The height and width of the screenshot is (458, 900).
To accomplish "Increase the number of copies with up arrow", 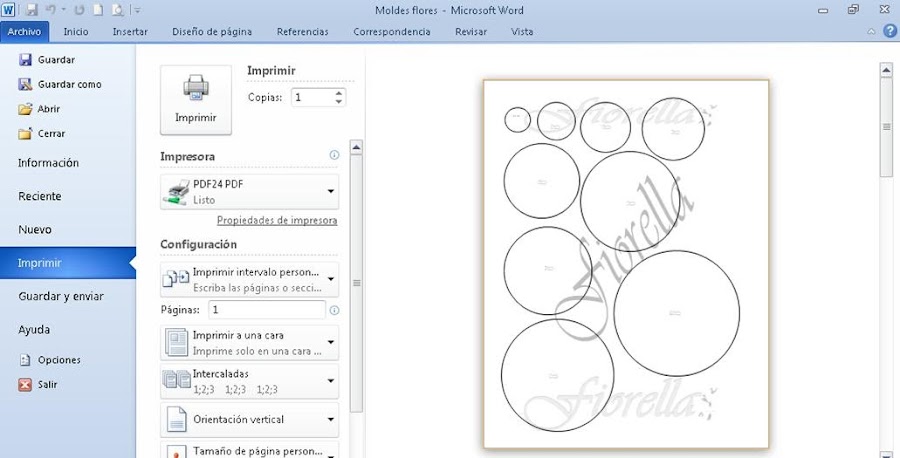I will (339, 93).
